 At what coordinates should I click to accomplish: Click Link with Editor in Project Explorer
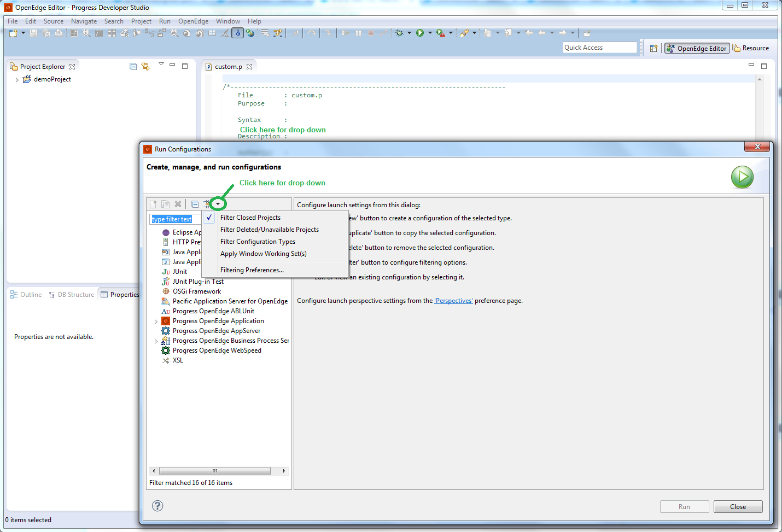coord(145,66)
